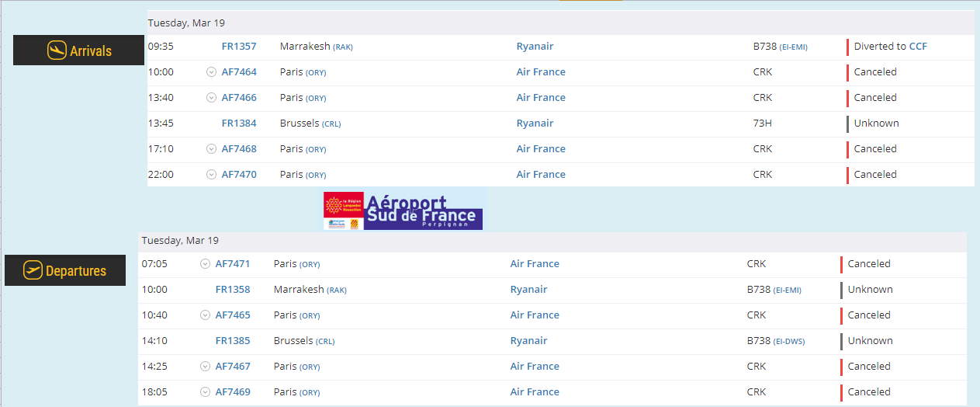Open flight AF7471 link
980x407 pixels.
[233, 264]
